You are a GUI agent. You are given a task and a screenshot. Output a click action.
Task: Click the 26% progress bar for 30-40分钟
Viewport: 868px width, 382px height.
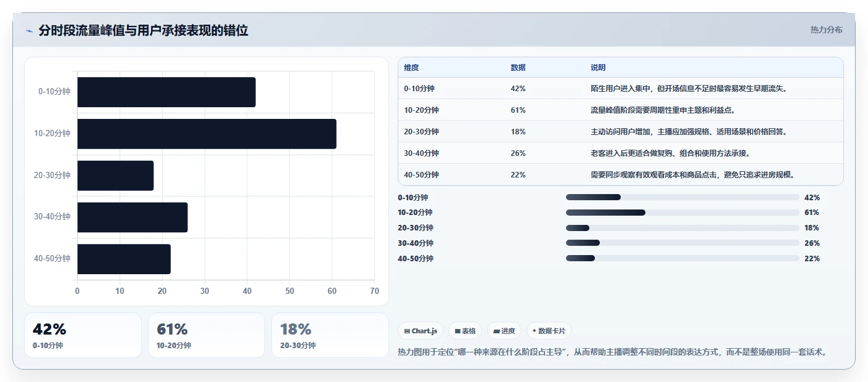coord(682,243)
